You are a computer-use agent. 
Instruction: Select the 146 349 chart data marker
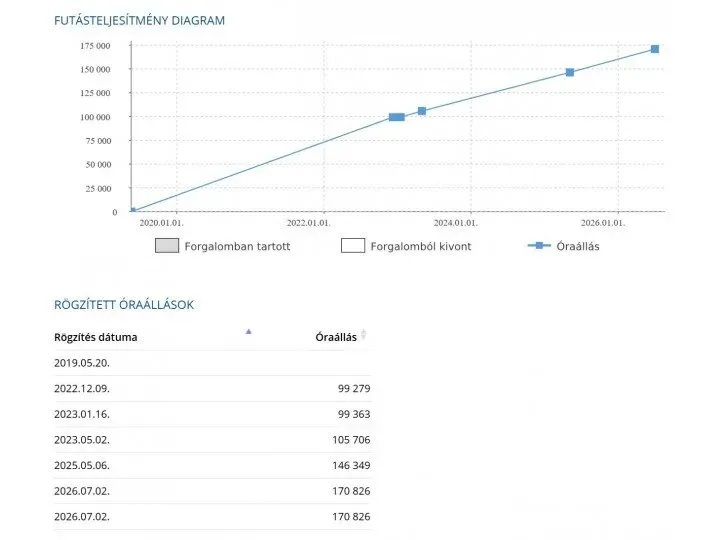(570, 73)
